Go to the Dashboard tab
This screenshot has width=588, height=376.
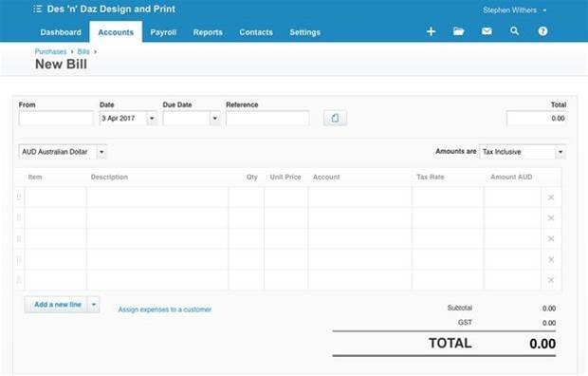tap(61, 32)
